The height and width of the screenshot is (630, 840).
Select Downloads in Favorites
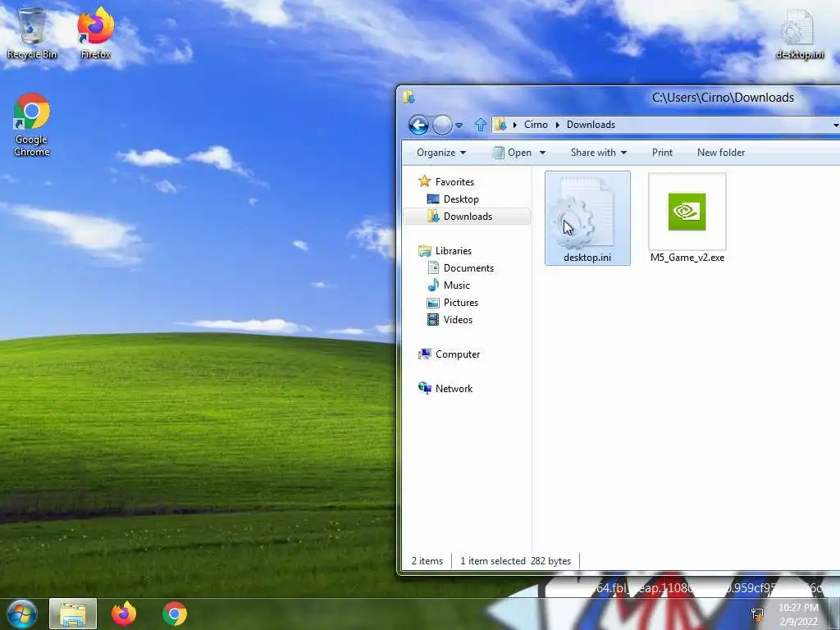(x=468, y=217)
